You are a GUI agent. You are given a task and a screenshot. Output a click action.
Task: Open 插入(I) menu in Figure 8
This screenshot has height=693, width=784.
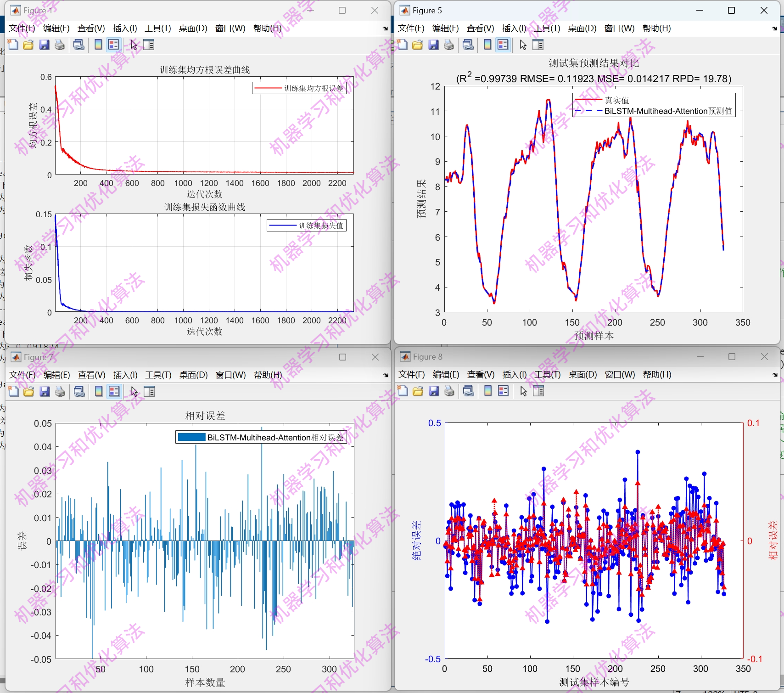point(515,375)
